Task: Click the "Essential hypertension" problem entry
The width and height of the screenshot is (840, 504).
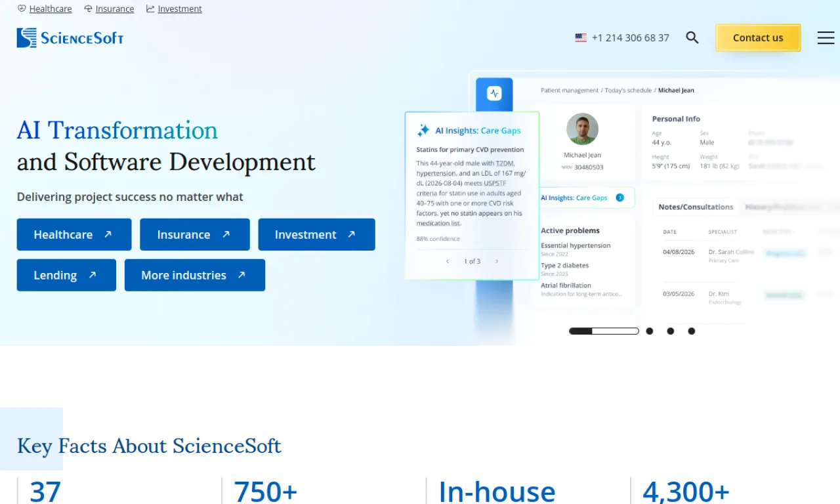Action: tap(576, 245)
